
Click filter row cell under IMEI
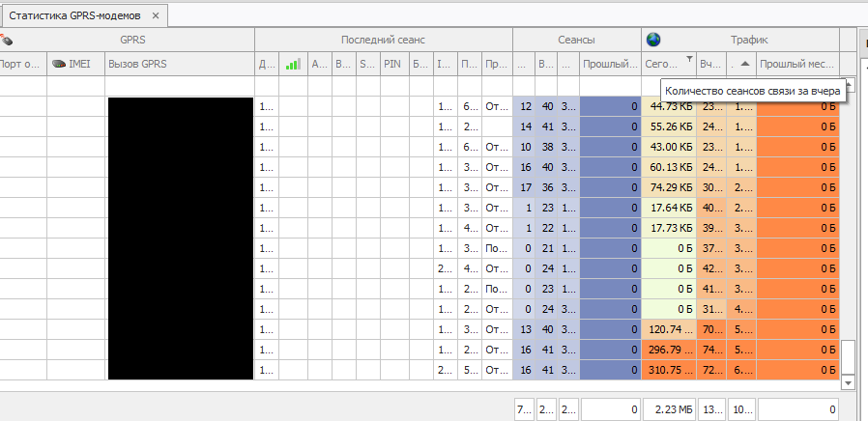[75, 86]
